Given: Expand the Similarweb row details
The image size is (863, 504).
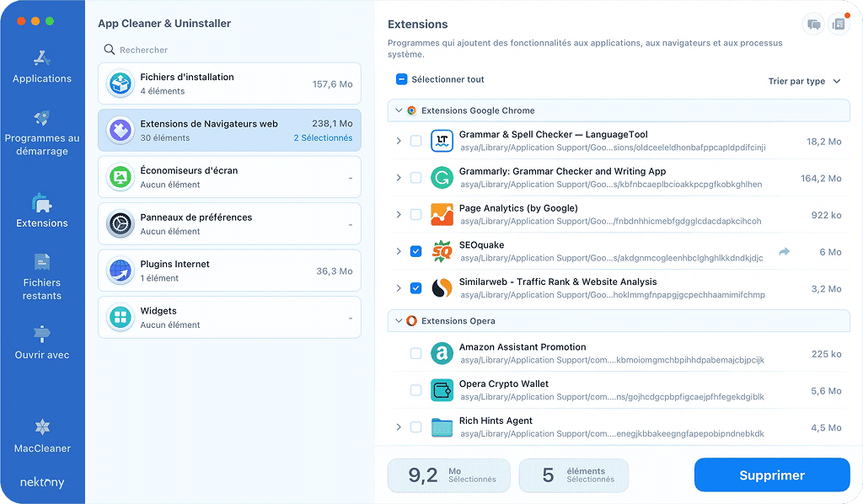Looking at the screenshot, I should tap(399, 288).
